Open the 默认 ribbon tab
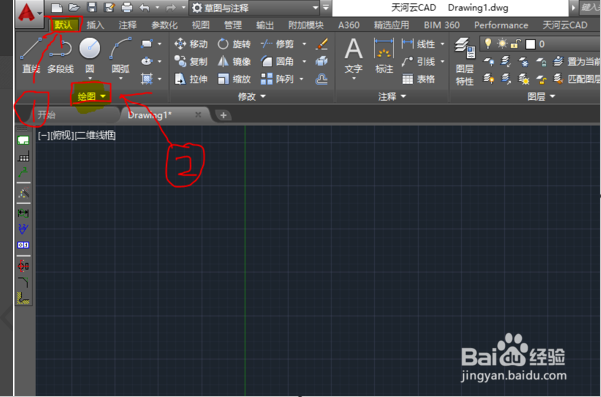Image resolution: width=601 pixels, height=397 pixels. pyautogui.click(x=64, y=25)
